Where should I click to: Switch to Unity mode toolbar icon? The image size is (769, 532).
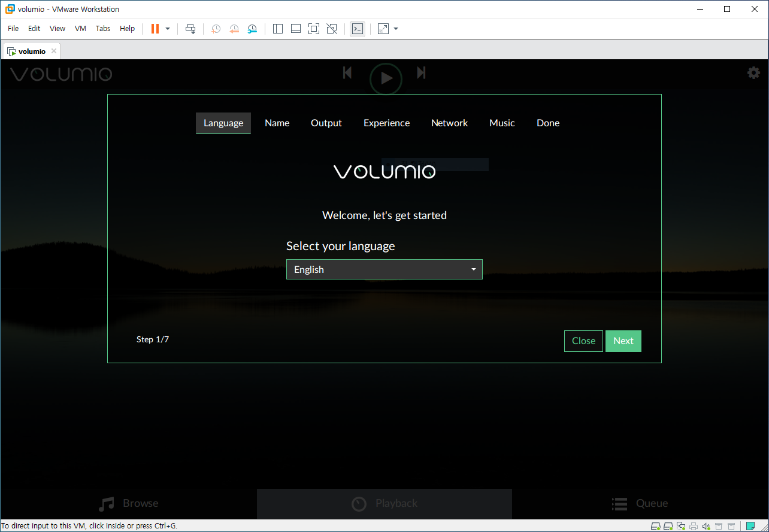[332, 29]
